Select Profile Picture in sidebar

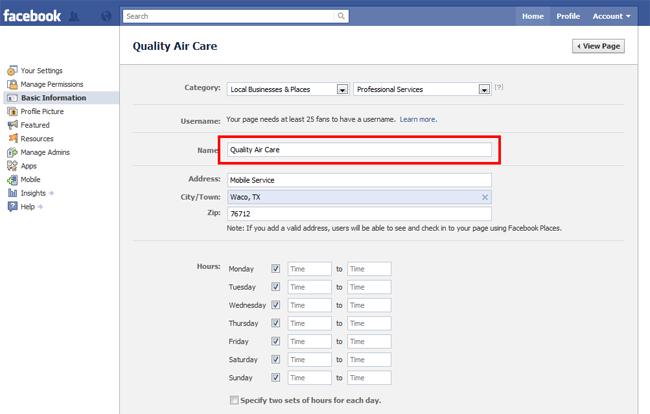tap(42, 111)
